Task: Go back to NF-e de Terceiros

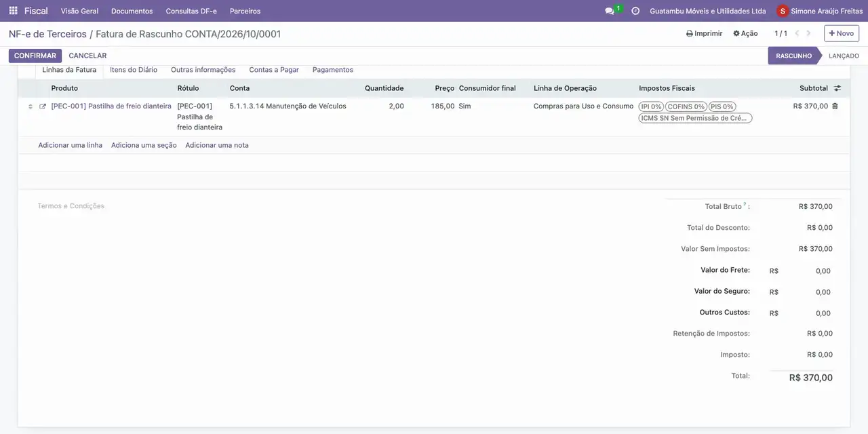Action: (47, 34)
